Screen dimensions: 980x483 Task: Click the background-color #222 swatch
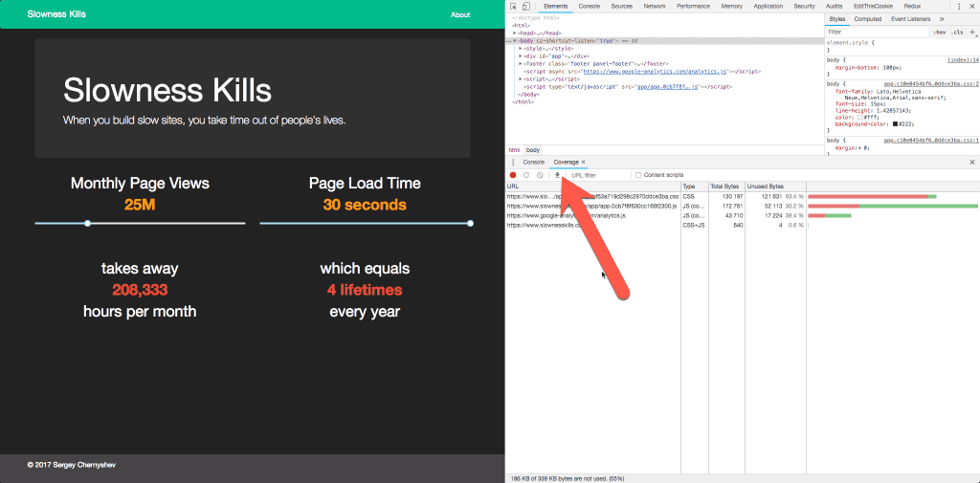coord(895,124)
